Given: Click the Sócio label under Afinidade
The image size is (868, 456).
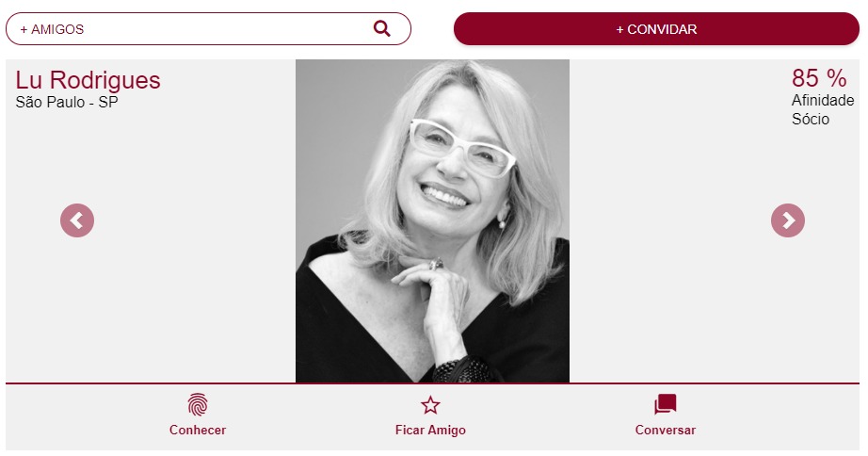Looking at the screenshot, I should (811, 119).
